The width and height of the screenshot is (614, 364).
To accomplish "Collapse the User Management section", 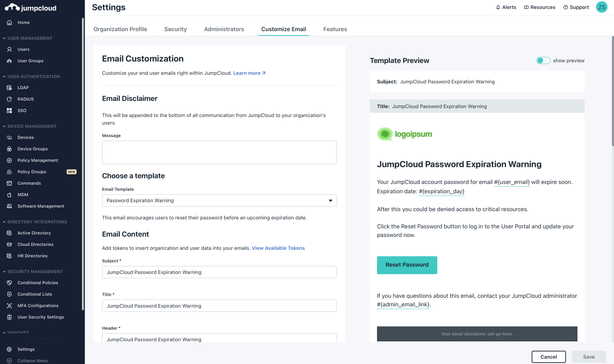I will click(4, 38).
